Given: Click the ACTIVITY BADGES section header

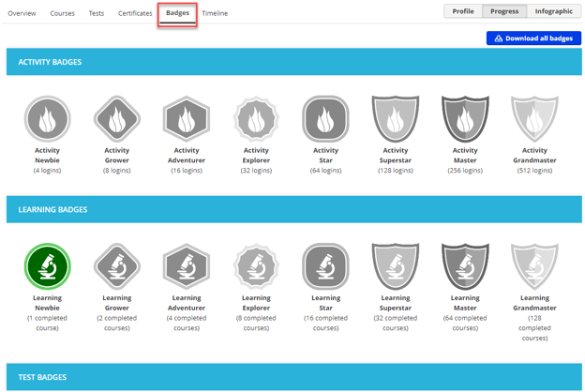Looking at the screenshot, I should click(294, 62).
